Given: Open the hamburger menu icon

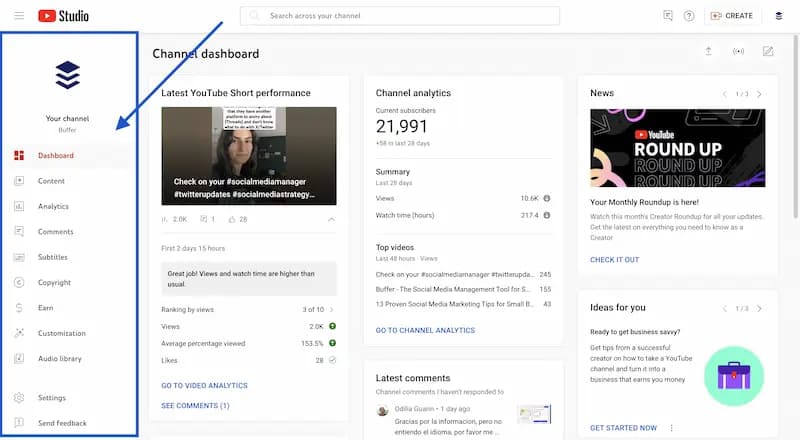Looking at the screenshot, I should click(19, 16).
